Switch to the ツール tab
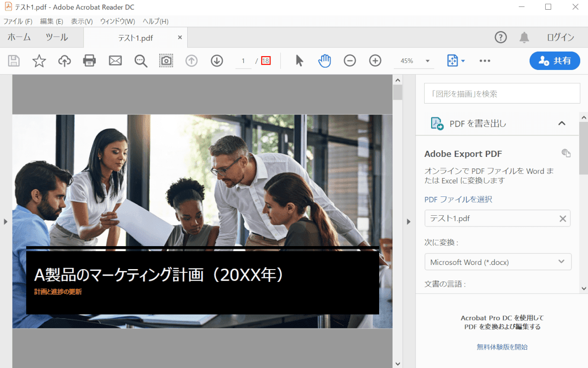This screenshot has width=588, height=368. click(x=57, y=37)
